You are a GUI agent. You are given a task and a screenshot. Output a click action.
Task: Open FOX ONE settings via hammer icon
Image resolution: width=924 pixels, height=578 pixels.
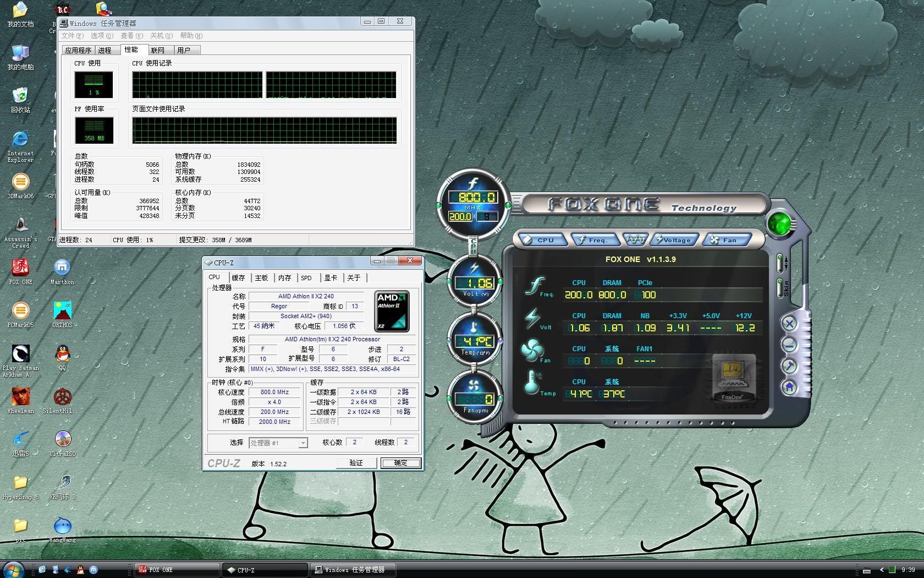pos(789,366)
